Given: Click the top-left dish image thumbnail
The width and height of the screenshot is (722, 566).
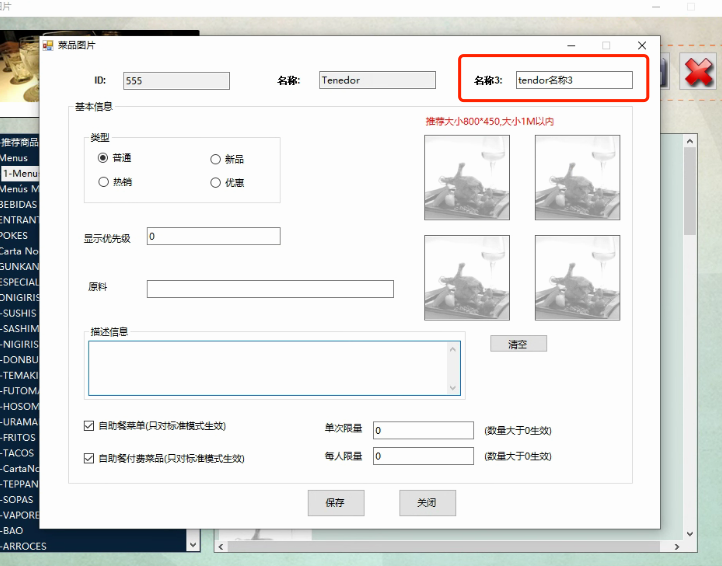Looking at the screenshot, I should [x=467, y=177].
